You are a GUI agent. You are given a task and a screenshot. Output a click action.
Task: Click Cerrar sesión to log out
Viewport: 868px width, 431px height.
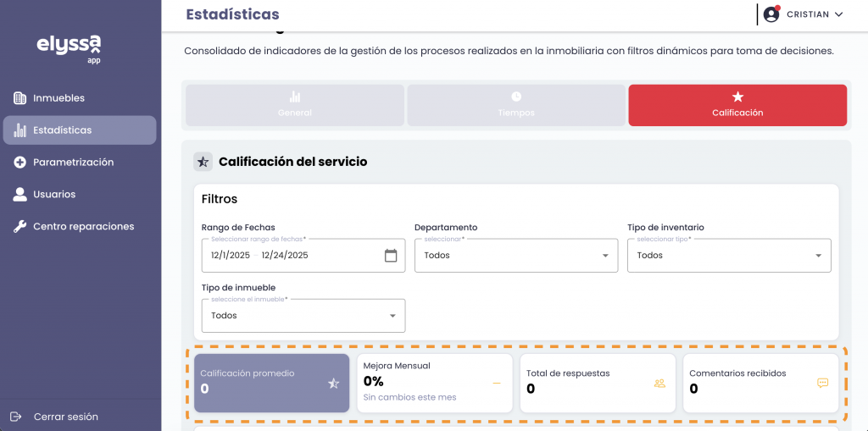pos(65,417)
